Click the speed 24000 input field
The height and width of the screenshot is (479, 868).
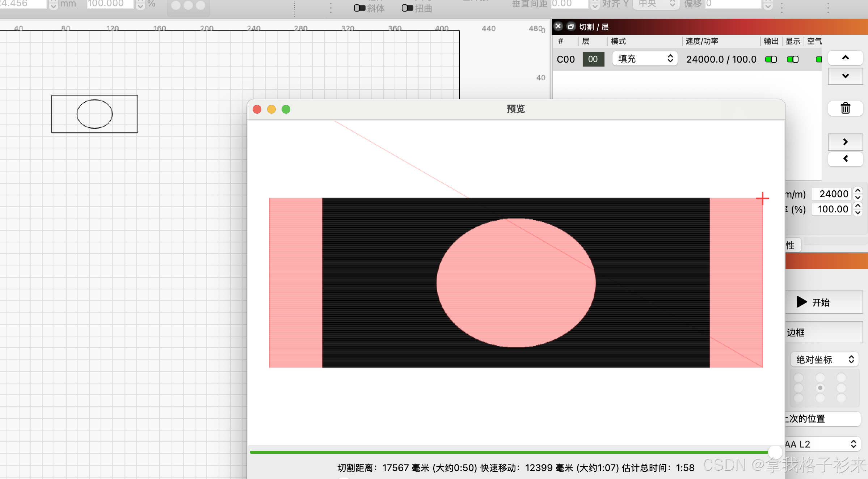pos(833,194)
